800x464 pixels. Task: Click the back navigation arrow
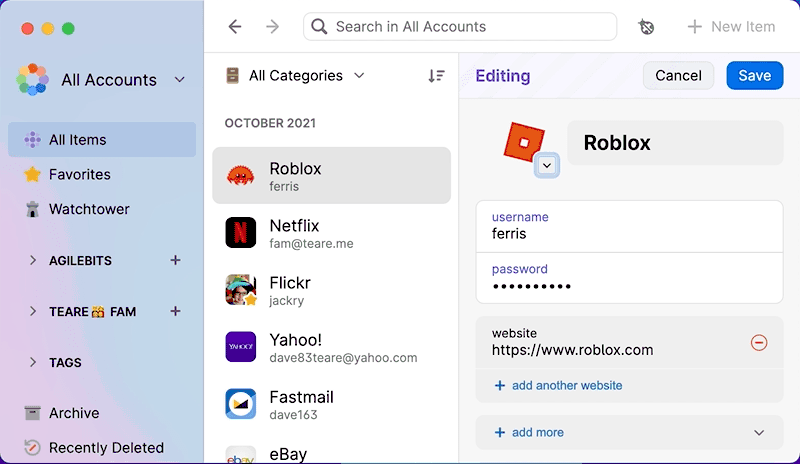[x=235, y=27]
